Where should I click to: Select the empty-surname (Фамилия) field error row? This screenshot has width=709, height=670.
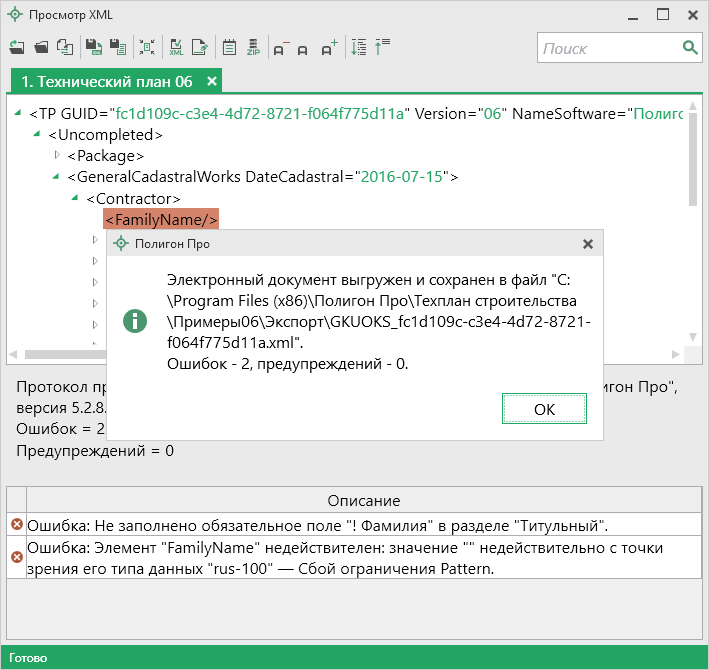pyautogui.click(x=317, y=525)
